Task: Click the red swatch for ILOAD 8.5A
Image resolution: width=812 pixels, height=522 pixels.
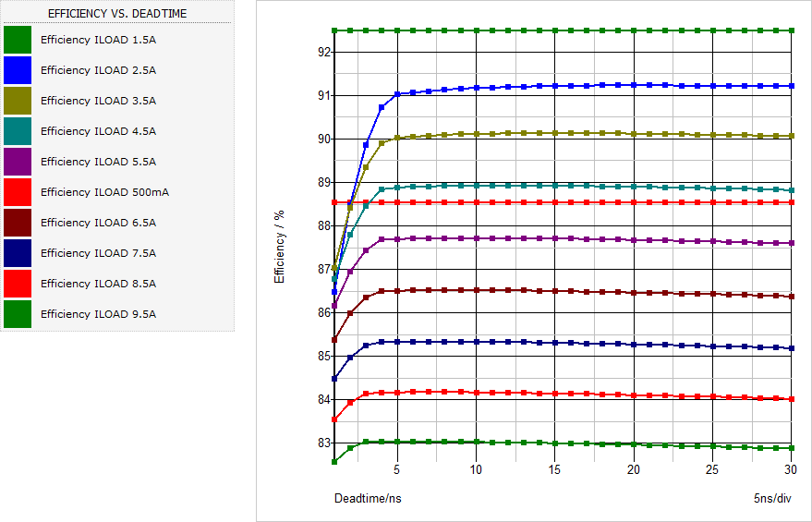Action: click(x=18, y=284)
